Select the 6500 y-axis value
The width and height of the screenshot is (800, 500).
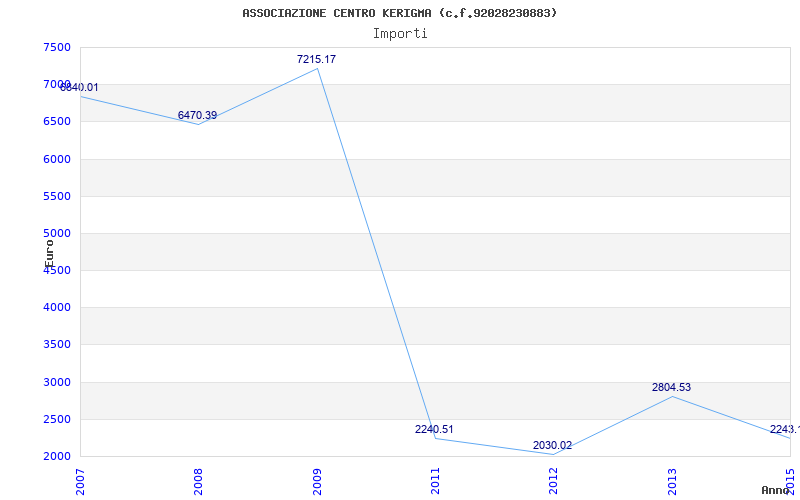(x=57, y=121)
